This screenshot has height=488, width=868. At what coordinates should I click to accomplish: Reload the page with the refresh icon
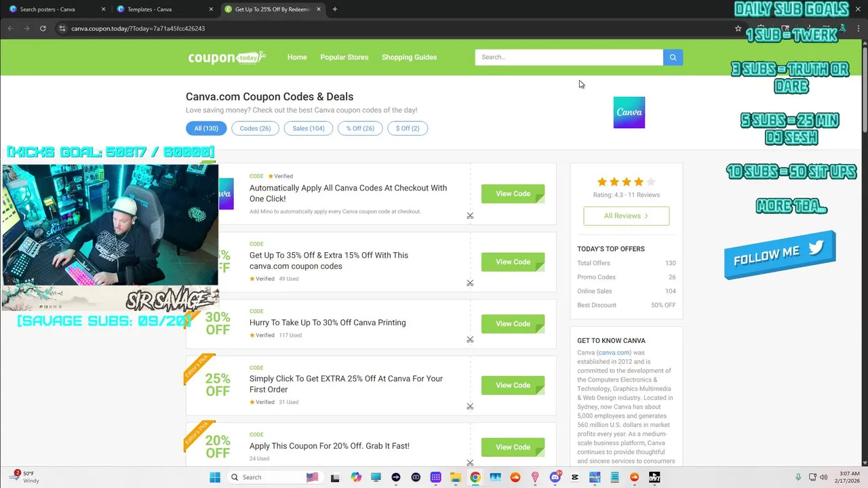pos(43,28)
